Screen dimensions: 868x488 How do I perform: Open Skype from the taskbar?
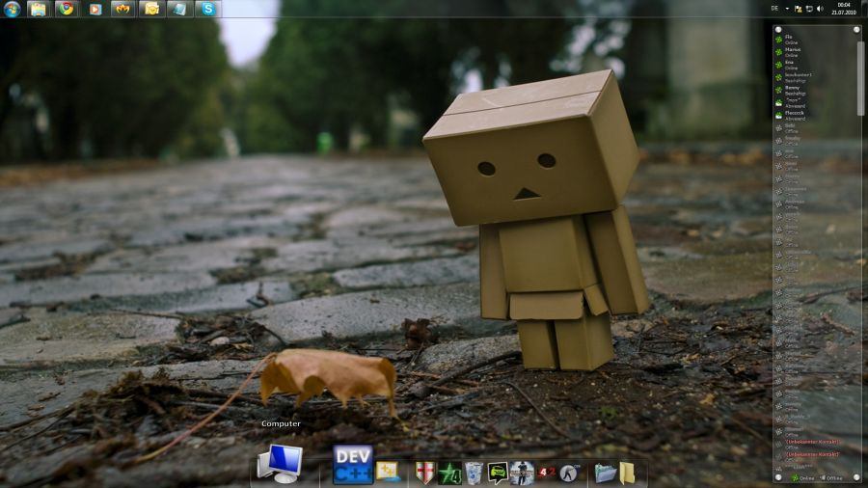pyautogui.click(x=208, y=9)
